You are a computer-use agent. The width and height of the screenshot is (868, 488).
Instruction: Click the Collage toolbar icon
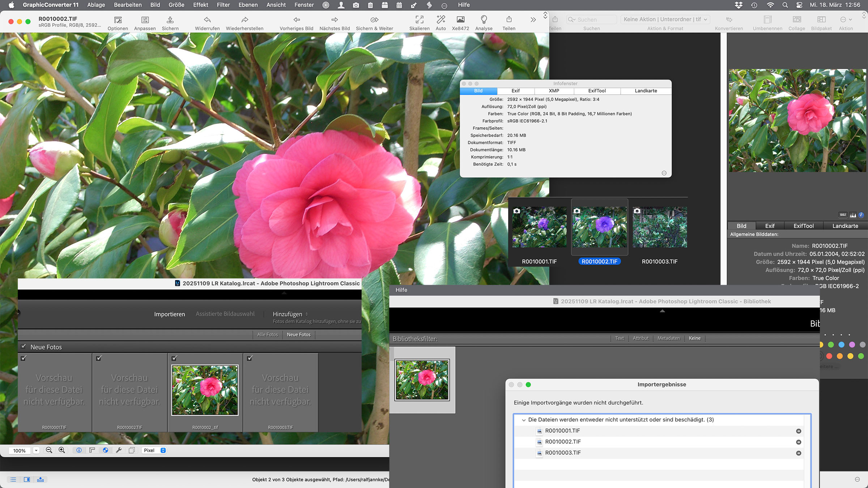coord(796,20)
